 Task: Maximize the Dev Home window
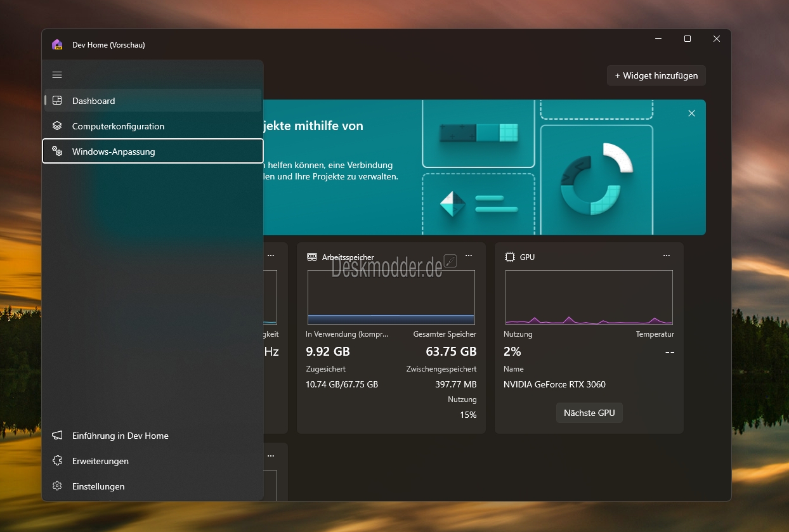click(687, 39)
